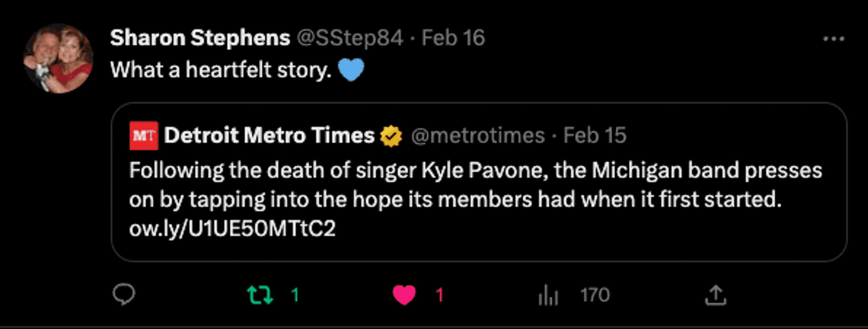The width and height of the screenshot is (868, 329).
Task: Open the quoted tweet about Kyle Pavone
Action: click(x=475, y=185)
